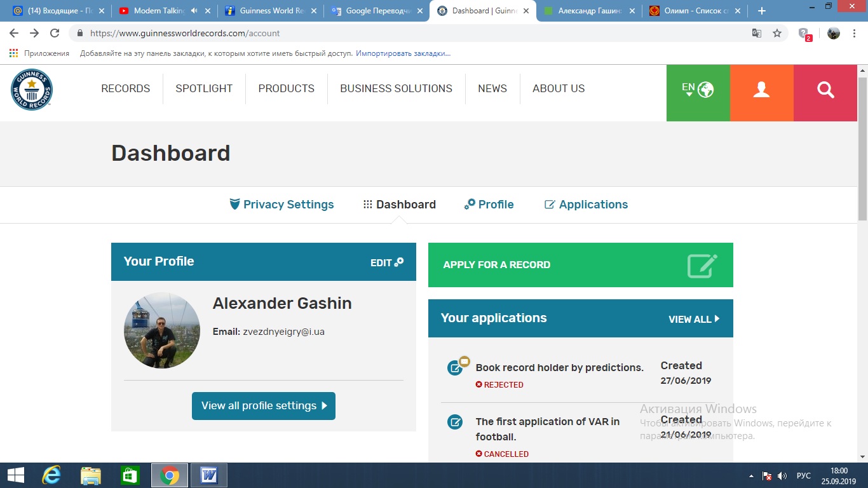Go to Privacy Settings section
This screenshot has width=868, height=488.
pyautogui.click(x=281, y=205)
